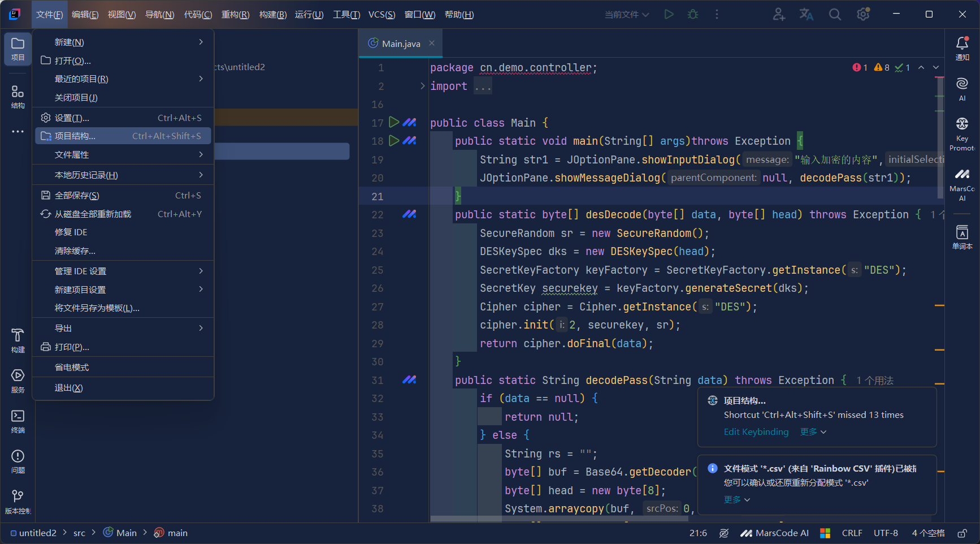Run class Main from the line 17 gutter
Screen dimensions: 980x544
point(394,123)
